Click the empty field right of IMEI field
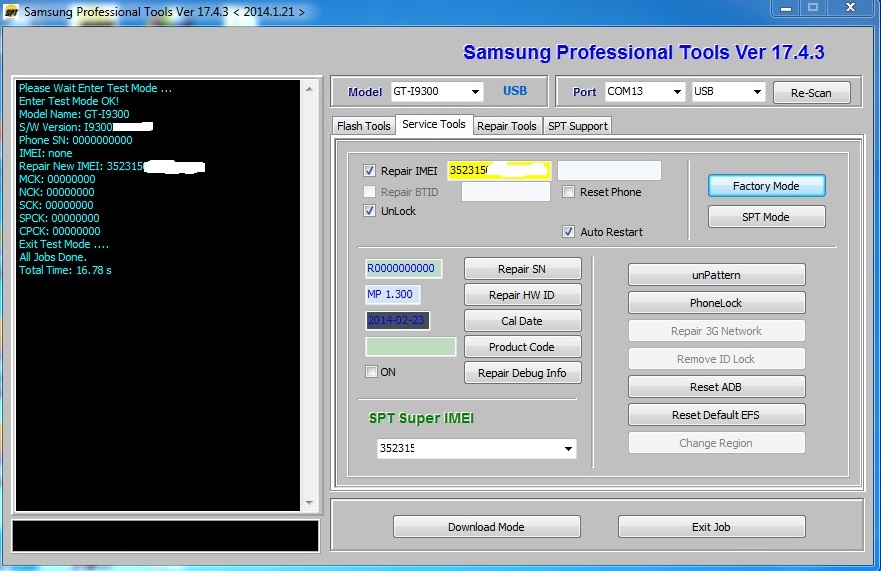 coord(609,170)
